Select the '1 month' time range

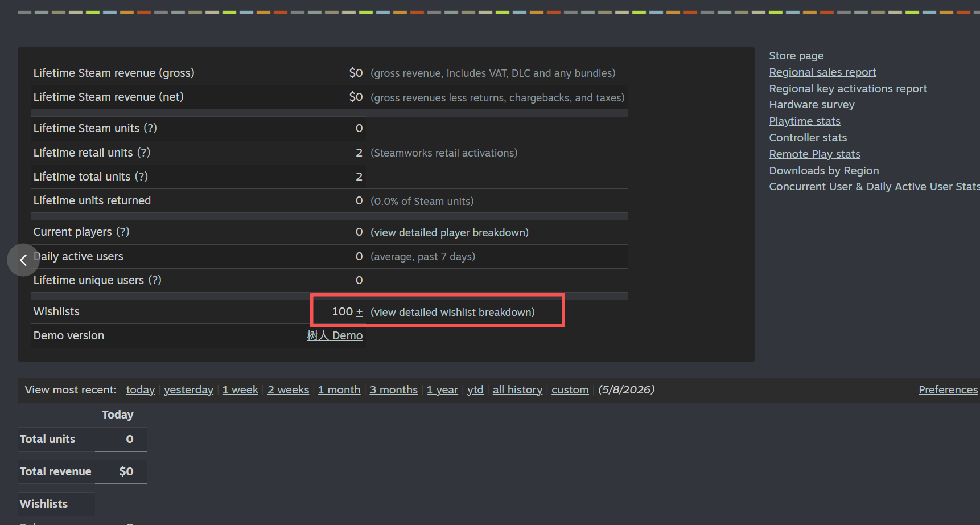(x=339, y=390)
